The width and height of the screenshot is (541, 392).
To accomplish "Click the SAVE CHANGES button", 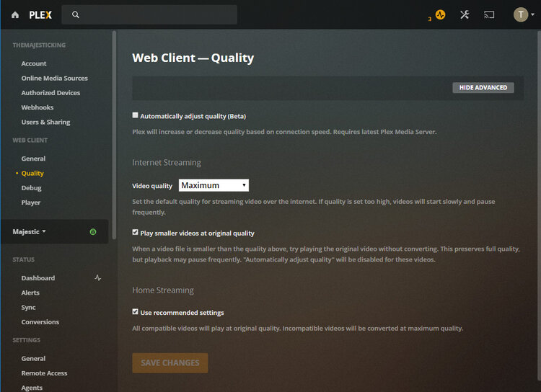I will 170,363.
